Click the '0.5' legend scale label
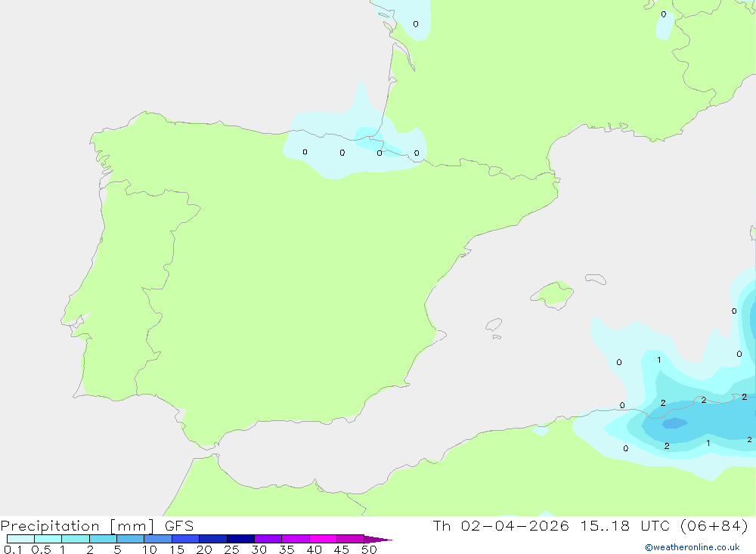The height and width of the screenshot is (554, 756). [41, 549]
